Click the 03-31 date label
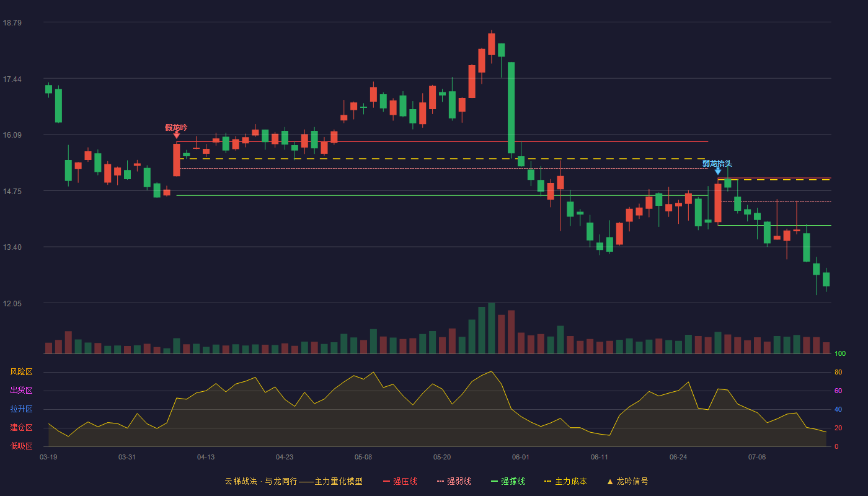Screen dimensions: 868x496 point(127,457)
